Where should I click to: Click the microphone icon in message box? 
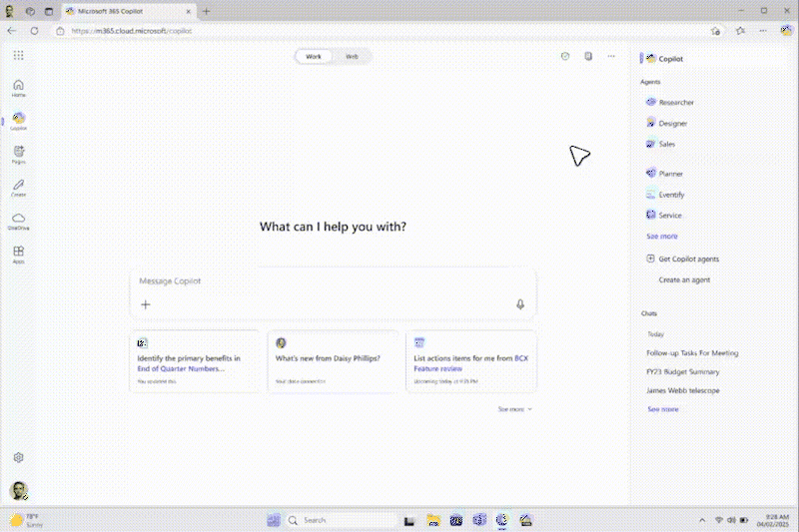click(519, 304)
